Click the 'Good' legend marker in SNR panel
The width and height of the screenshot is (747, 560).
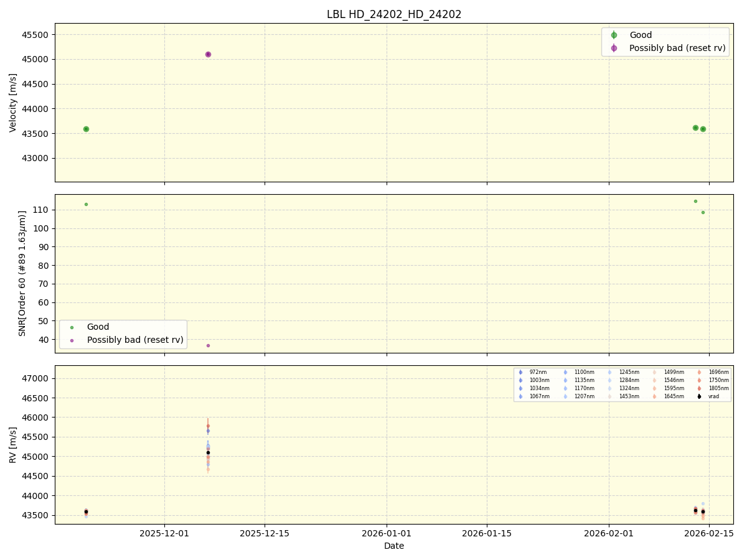[72, 327]
